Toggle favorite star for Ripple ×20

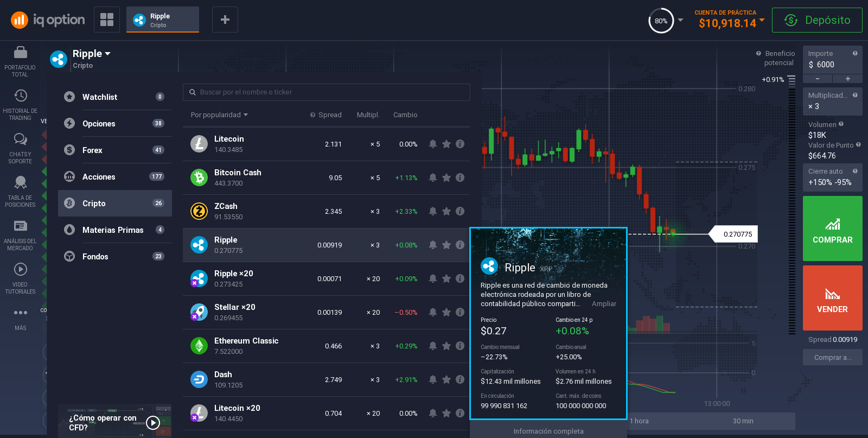[x=446, y=278]
